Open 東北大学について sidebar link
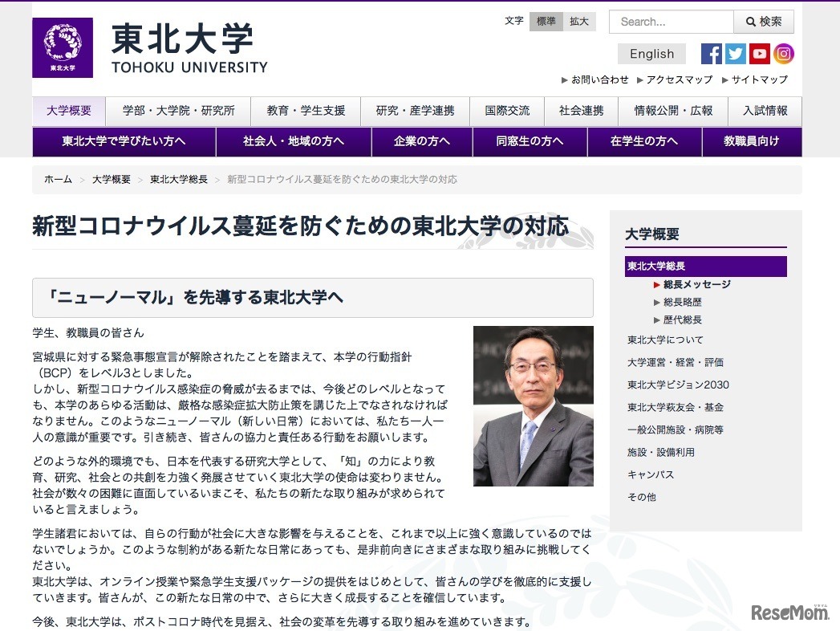Image resolution: width=840 pixels, height=631 pixels. (x=665, y=340)
